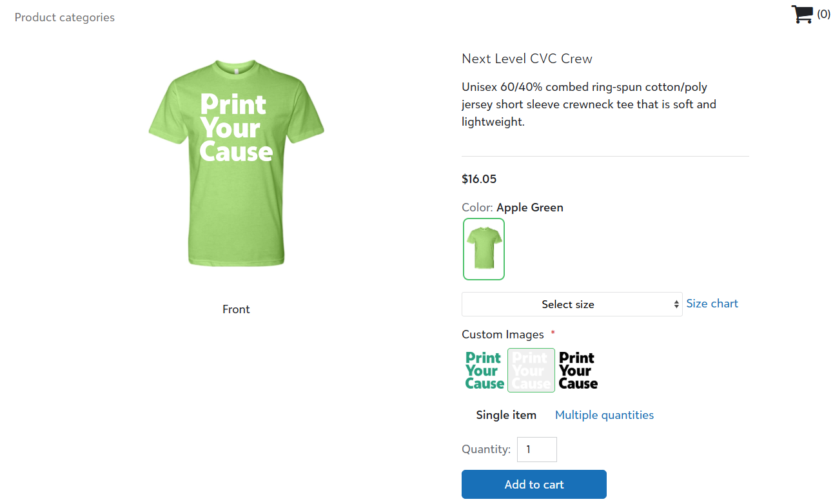Switch to the Single item tab
The height and width of the screenshot is (504, 833).
pyautogui.click(x=506, y=415)
